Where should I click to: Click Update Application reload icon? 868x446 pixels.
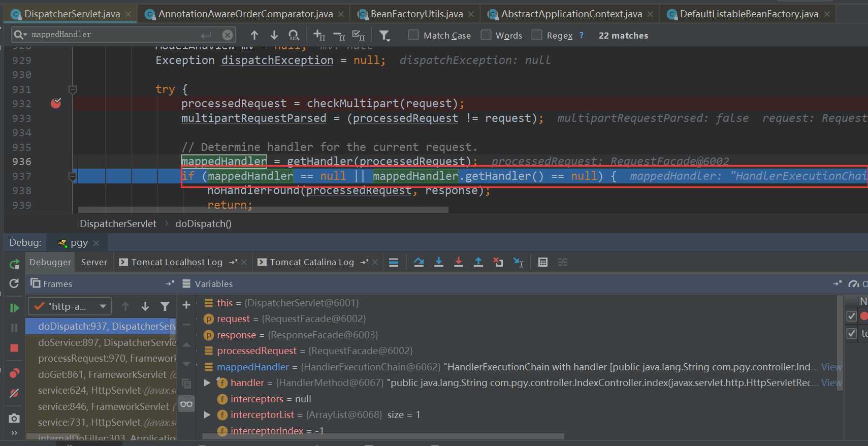point(14,283)
